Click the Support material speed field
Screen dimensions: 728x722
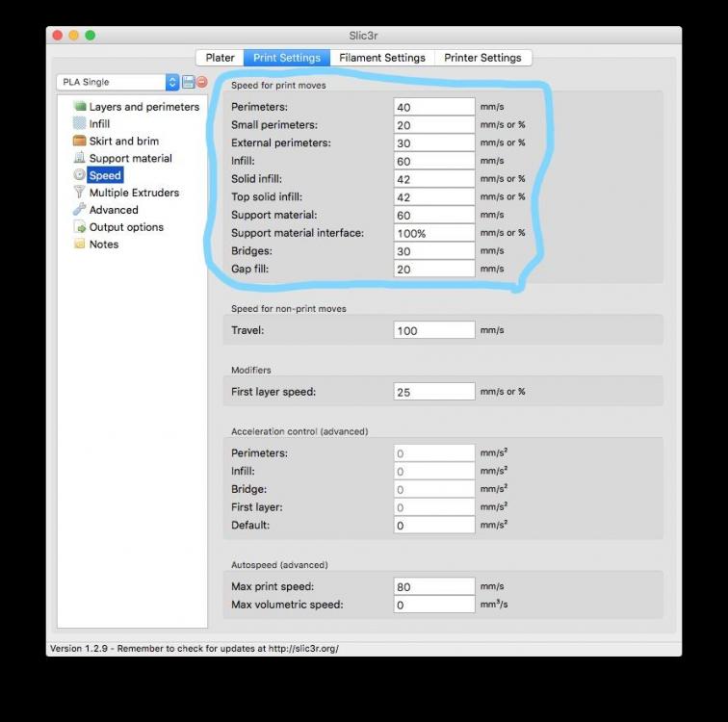[434, 216]
